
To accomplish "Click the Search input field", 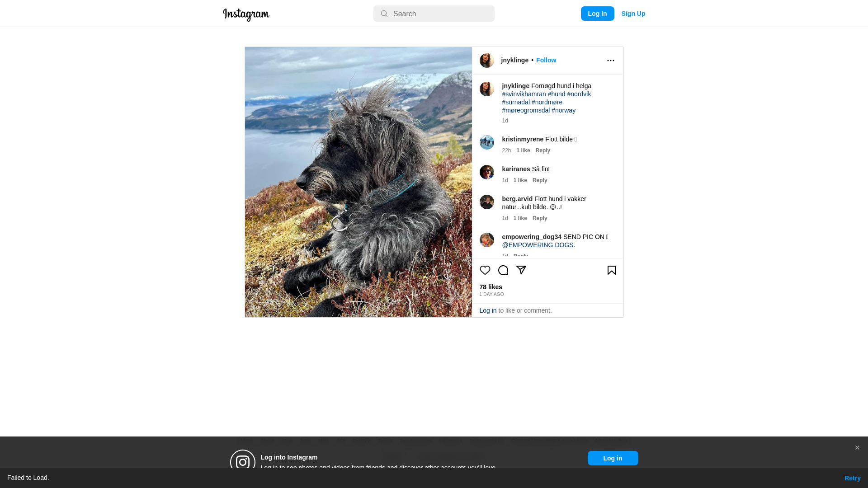I will tap(441, 14).
